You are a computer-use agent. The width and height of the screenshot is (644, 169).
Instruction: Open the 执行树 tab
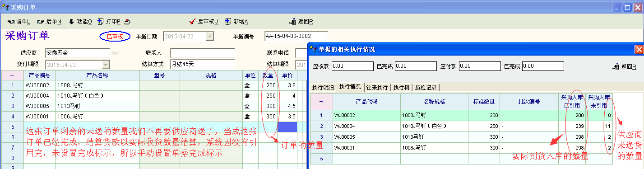[401, 87]
